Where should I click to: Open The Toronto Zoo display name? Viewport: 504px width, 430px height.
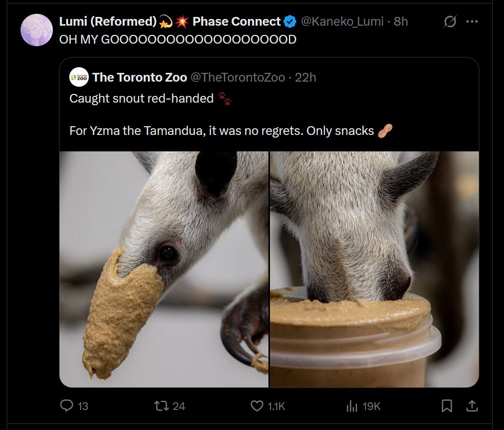point(140,77)
